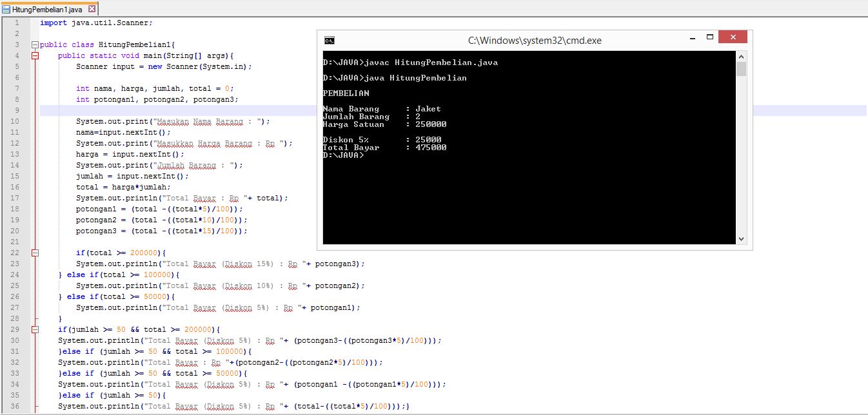The image size is (868, 415).
Task: Click "Jumlah Barang : 2" in cmd output
Action: click(x=372, y=117)
